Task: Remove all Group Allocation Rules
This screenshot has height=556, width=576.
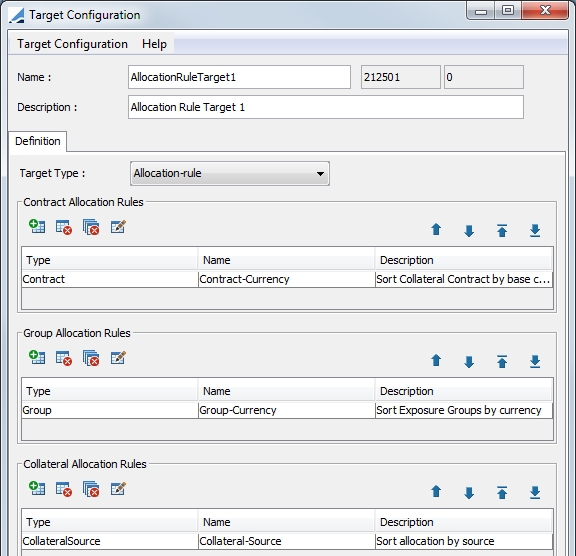Action: [91, 358]
